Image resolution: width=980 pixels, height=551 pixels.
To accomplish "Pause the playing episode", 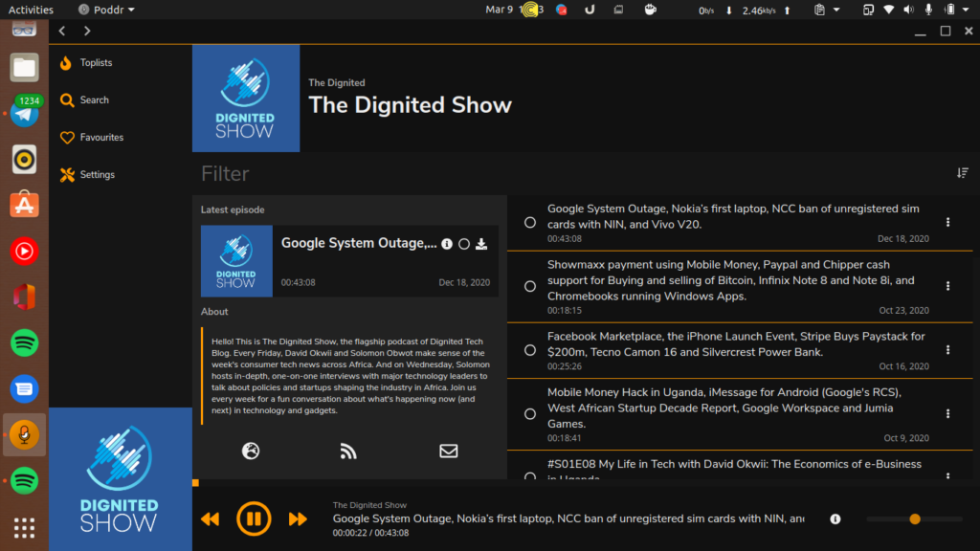I will [x=254, y=518].
